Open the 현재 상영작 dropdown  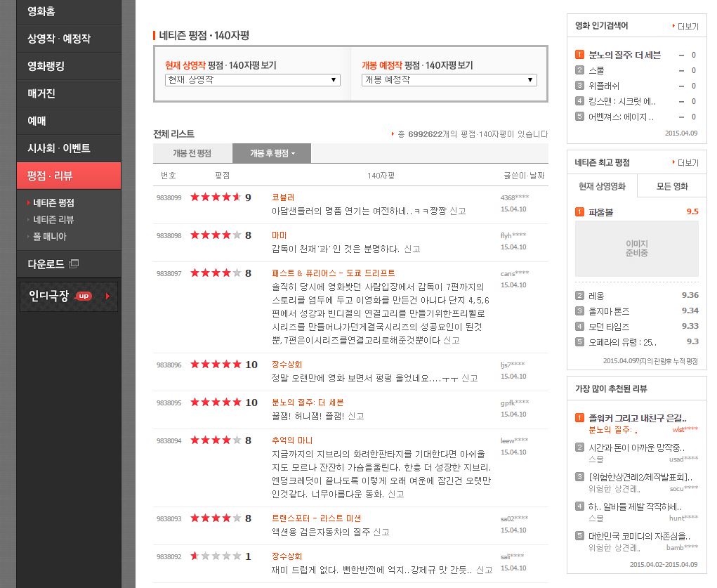(x=252, y=79)
